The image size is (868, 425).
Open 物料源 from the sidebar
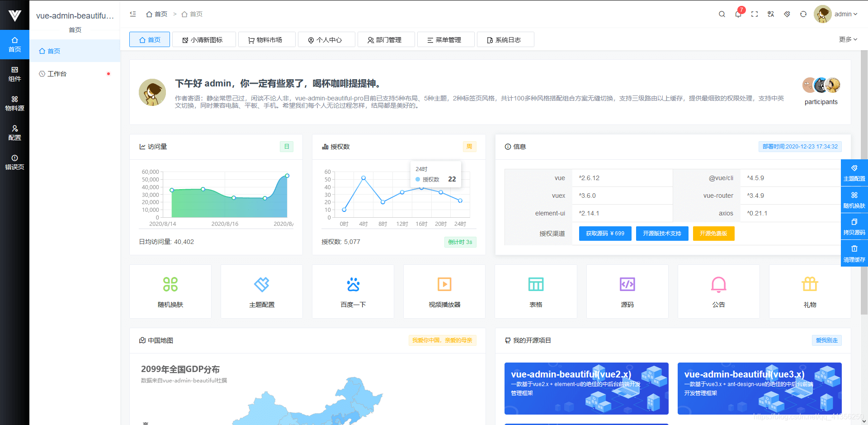(x=15, y=103)
